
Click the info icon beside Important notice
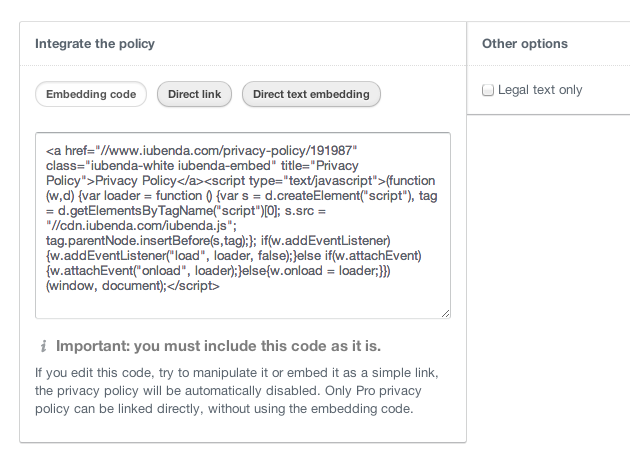[43, 346]
